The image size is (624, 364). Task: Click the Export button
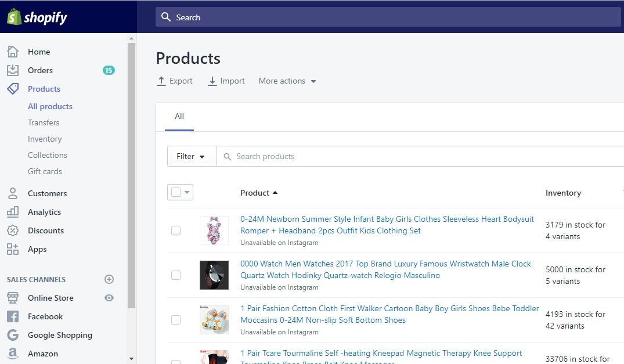(x=175, y=81)
